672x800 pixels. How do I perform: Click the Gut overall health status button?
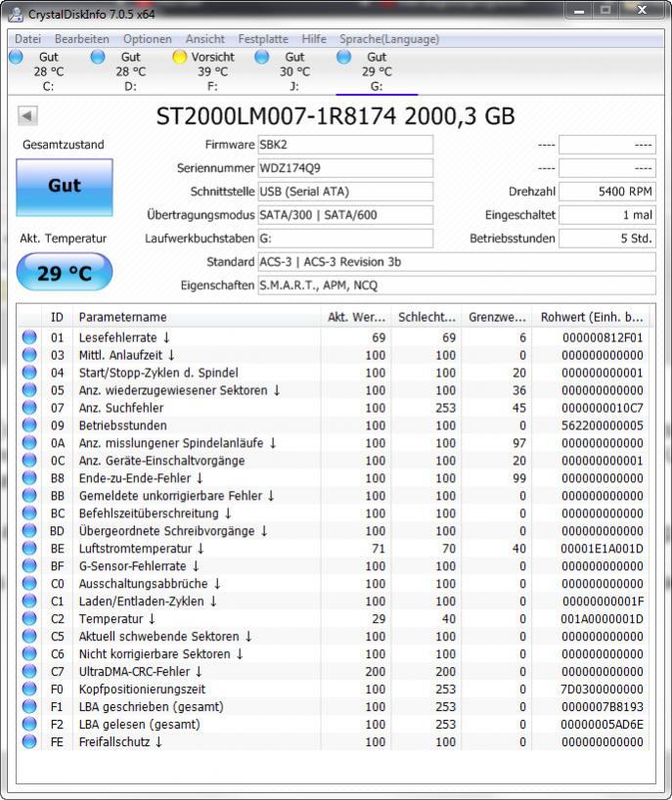tap(65, 187)
